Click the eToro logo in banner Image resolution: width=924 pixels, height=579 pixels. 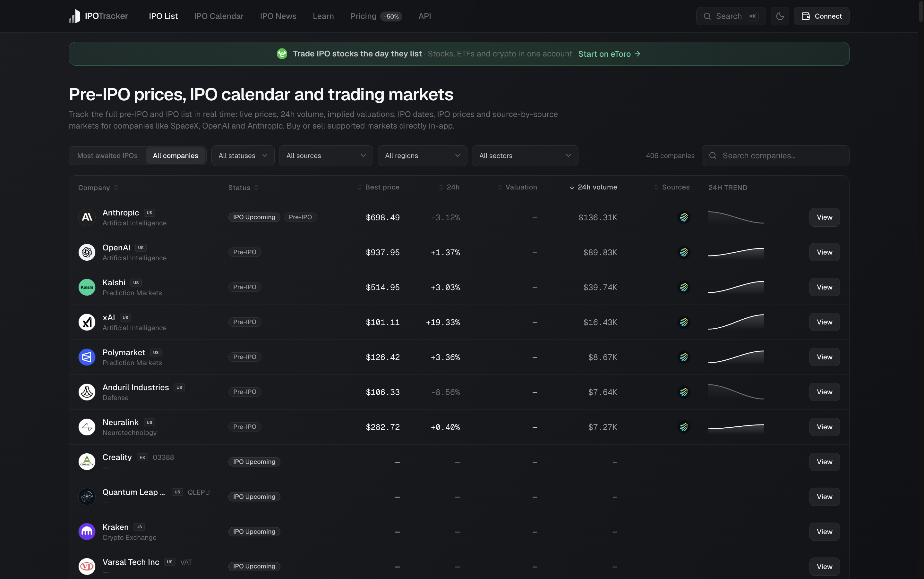(282, 54)
